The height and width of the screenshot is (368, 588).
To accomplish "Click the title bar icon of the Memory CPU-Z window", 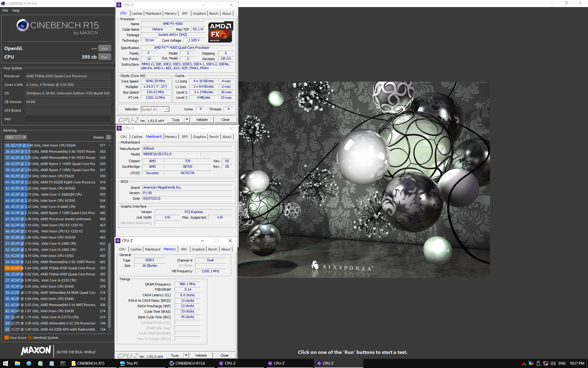I will point(118,241).
